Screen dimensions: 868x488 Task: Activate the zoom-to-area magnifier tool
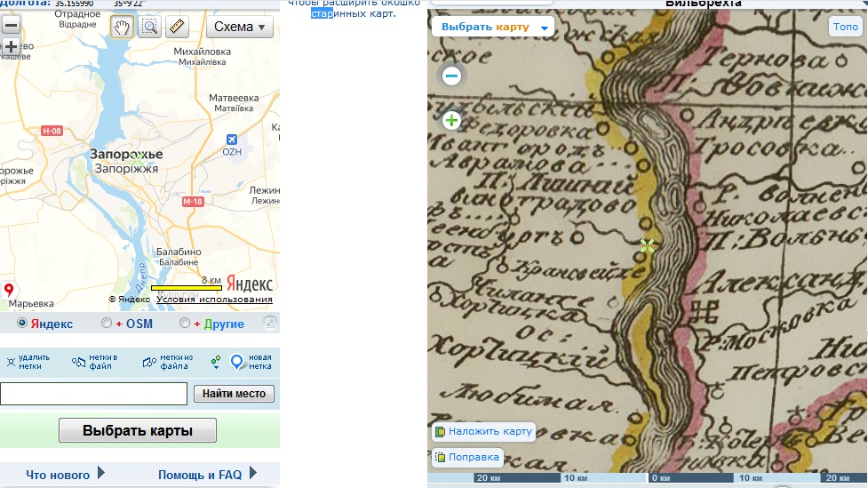click(x=149, y=27)
